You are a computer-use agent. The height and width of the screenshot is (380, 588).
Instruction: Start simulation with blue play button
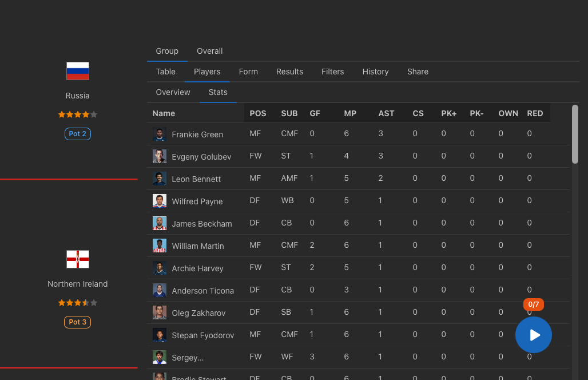coord(533,335)
